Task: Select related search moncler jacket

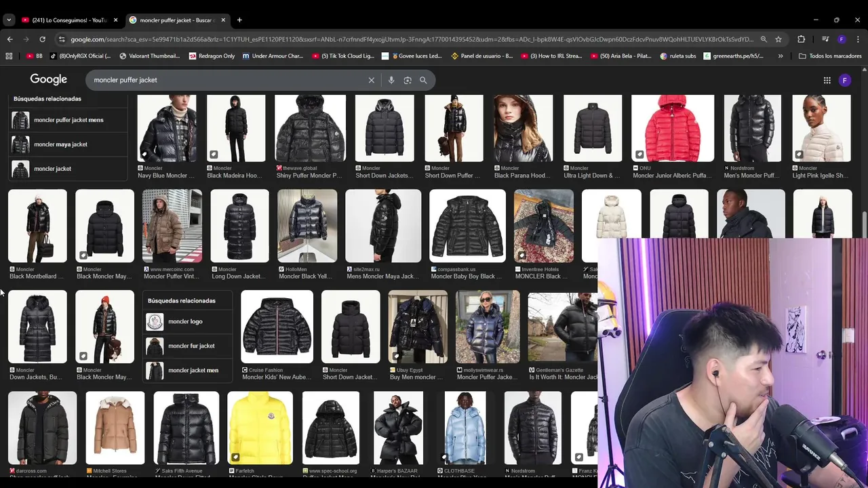Action: point(68,169)
